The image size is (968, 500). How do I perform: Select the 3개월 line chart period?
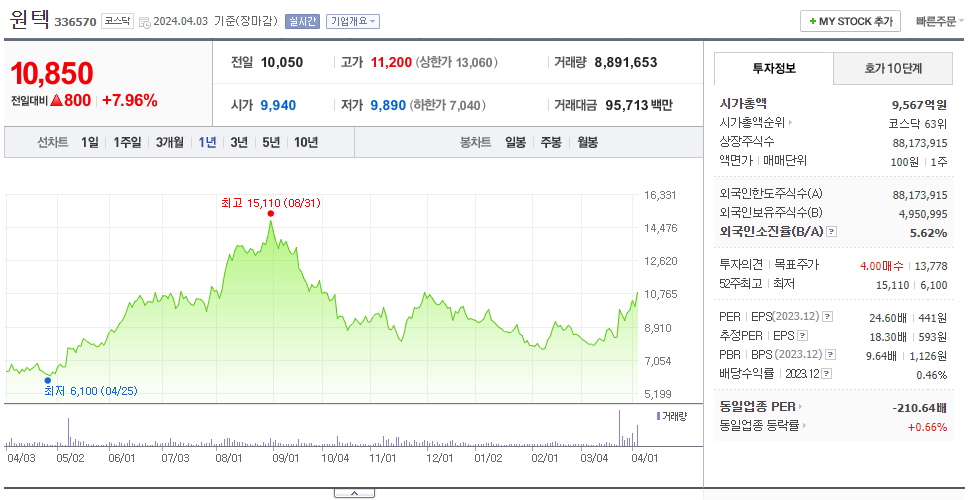[170, 143]
